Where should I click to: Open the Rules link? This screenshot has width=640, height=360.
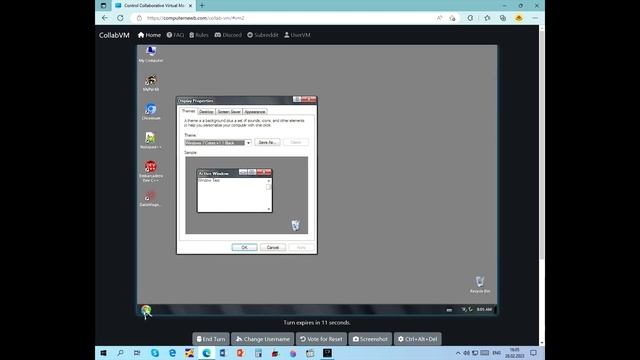(x=199, y=35)
